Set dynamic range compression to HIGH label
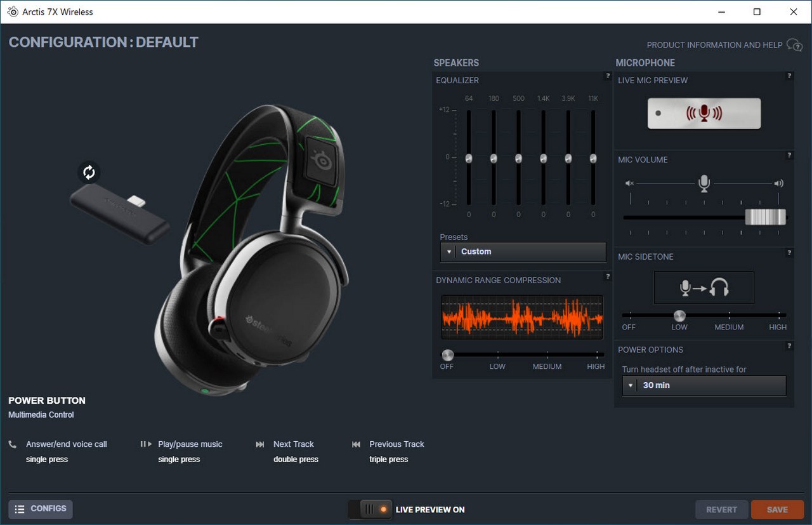 pos(596,367)
